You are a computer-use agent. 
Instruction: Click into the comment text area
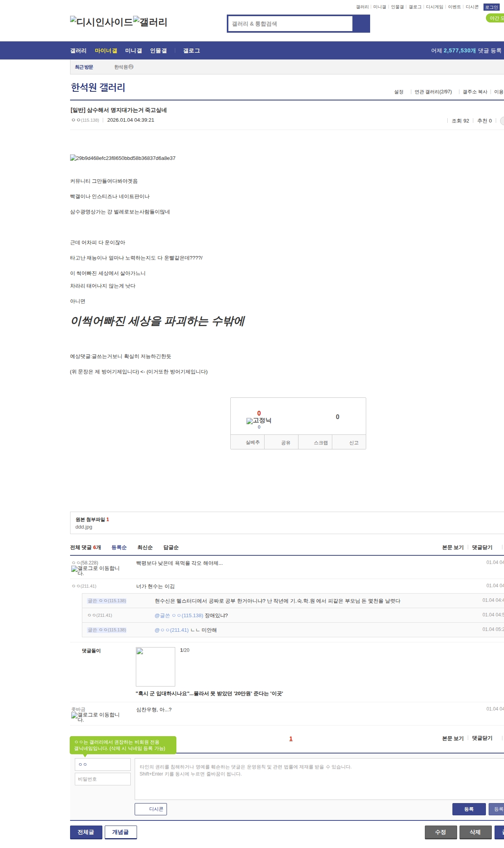click(319, 779)
